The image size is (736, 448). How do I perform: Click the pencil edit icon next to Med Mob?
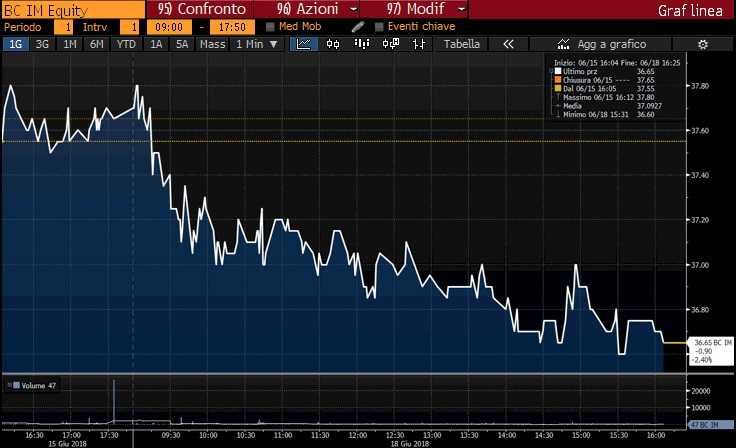point(358,27)
